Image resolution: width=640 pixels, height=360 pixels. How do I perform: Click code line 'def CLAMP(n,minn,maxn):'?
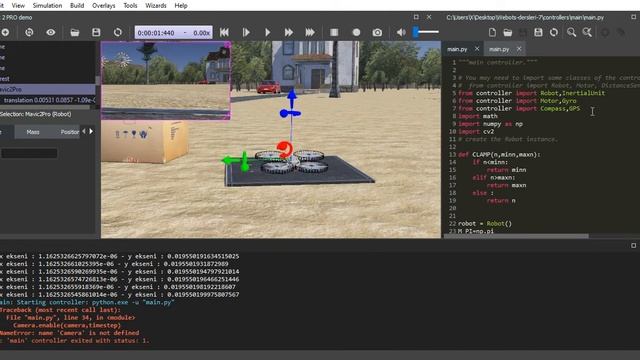(x=499, y=155)
